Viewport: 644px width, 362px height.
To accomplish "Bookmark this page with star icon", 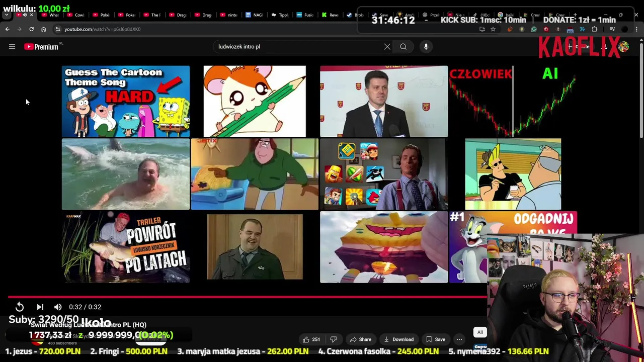I will 493,29.
